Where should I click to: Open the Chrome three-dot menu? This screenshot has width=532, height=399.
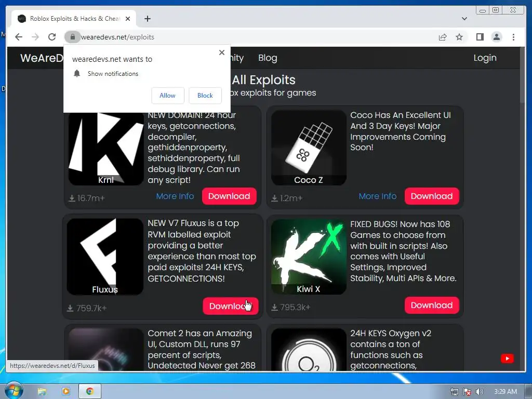pos(513,37)
